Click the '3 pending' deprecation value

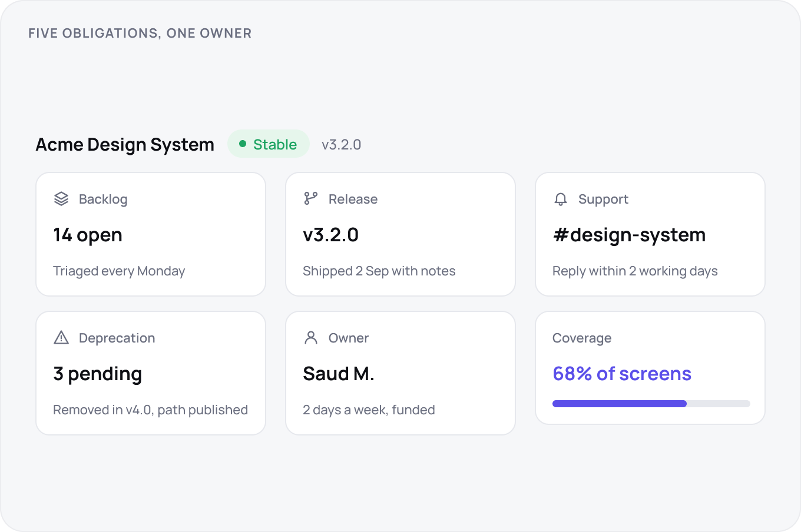[x=98, y=374]
